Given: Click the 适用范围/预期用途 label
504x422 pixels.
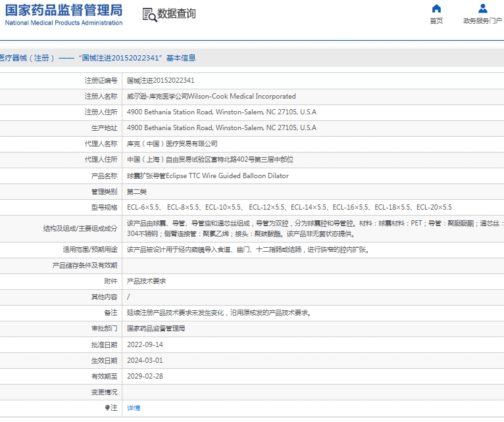Looking at the screenshot, I should (x=90, y=250).
